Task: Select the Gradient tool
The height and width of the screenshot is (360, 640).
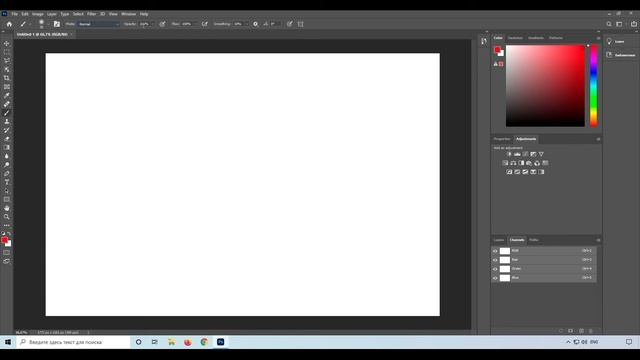Action: (7, 147)
